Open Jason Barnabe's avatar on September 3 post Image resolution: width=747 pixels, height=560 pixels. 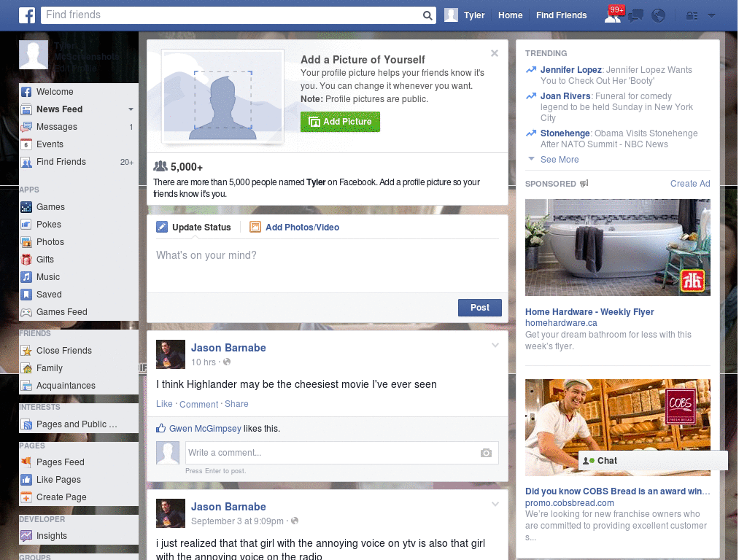click(171, 513)
